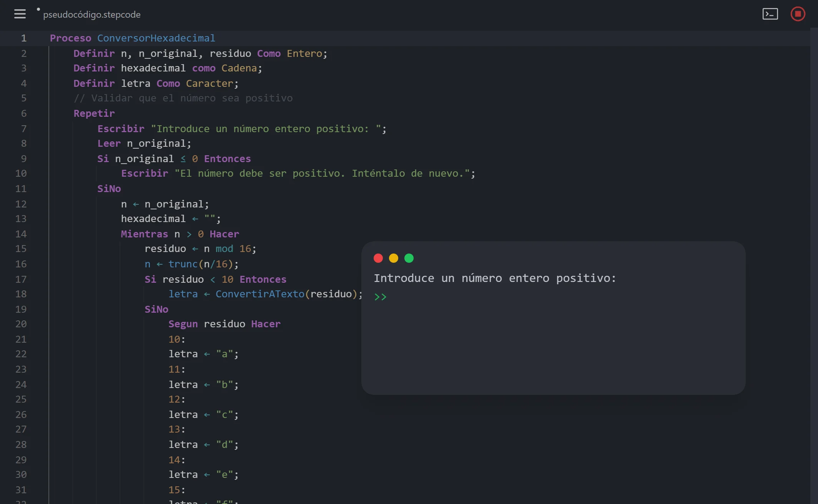The width and height of the screenshot is (818, 504).
Task: Click the Proceso ConversorHexadecimal name
Action: tap(156, 38)
